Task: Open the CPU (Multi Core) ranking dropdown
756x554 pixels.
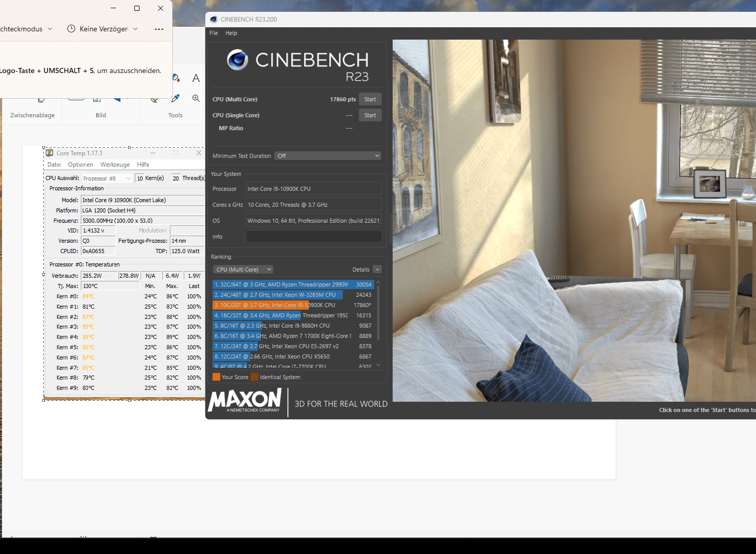Action: click(243, 270)
